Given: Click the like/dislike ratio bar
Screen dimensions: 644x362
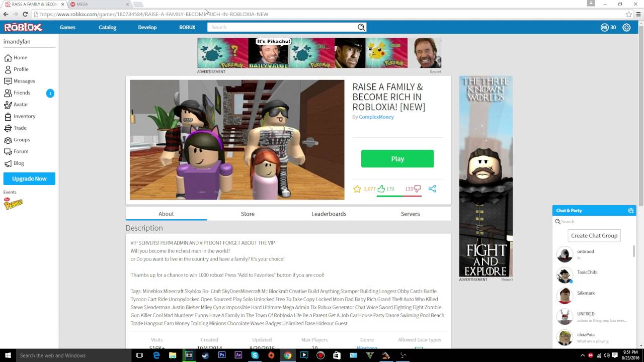Looking at the screenshot, I should (x=399, y=196).
